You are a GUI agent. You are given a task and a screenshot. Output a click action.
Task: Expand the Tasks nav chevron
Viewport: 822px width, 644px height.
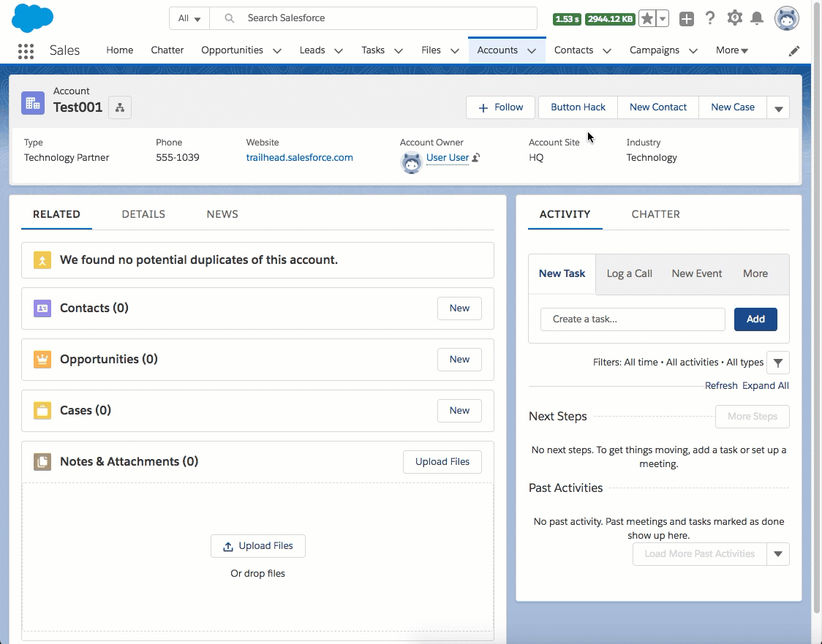(x=399, y=51)
